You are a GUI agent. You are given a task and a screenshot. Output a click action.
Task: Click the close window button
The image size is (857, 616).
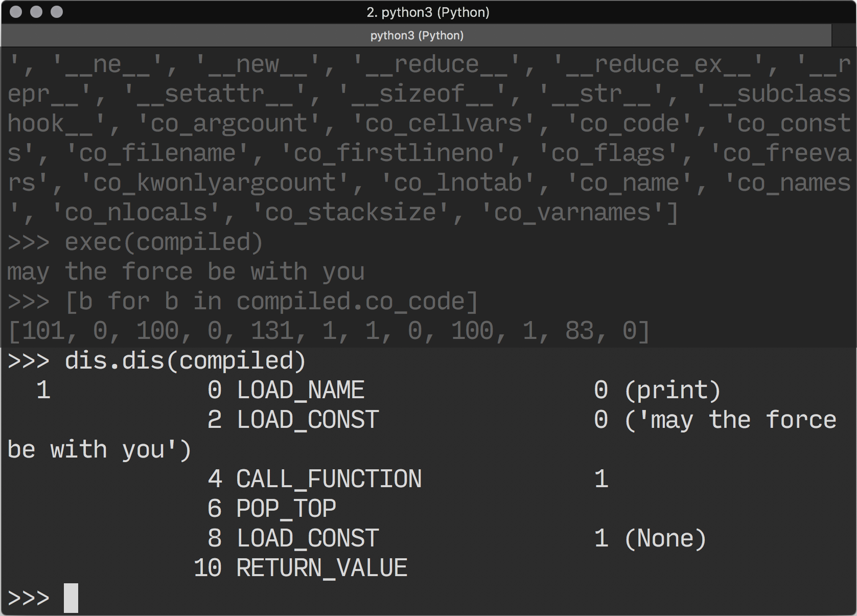point(16,12)
